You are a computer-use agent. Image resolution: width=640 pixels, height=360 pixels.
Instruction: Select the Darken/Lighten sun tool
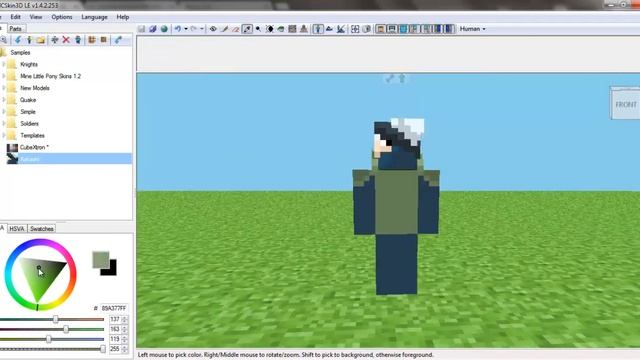pos(270,29)
